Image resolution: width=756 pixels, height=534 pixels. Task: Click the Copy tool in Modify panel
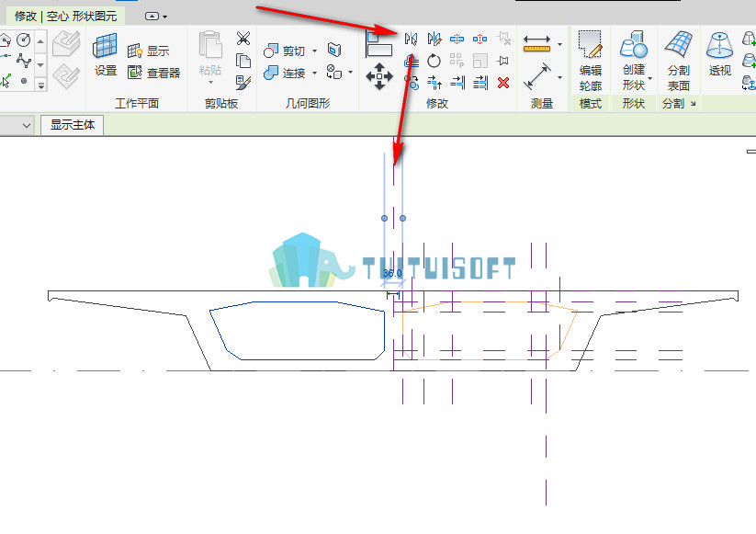tap(412, 83)
